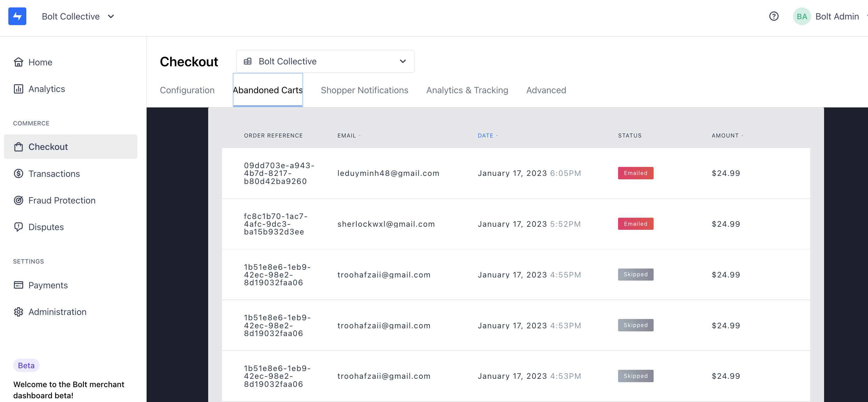Click the Status column header
The width and height of the screenshot is (868, 402).
(x=630, y=136)
